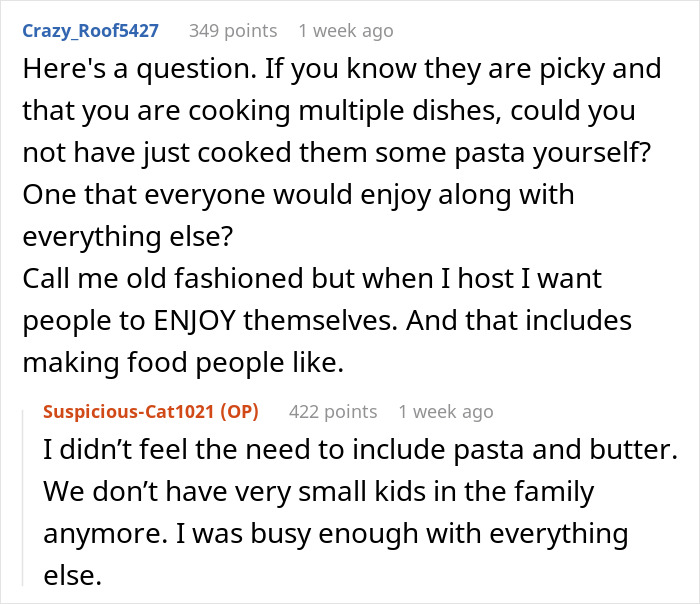The width and height of the screenshot is (700, 604).
Task: Open Crazy_Roof5427's user profile
Action: pos(89,30)
